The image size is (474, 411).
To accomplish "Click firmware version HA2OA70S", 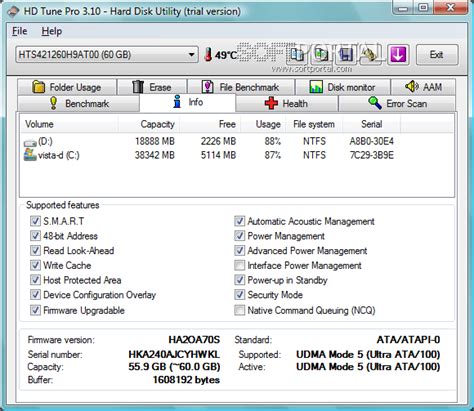I will (x=194, y=340).
